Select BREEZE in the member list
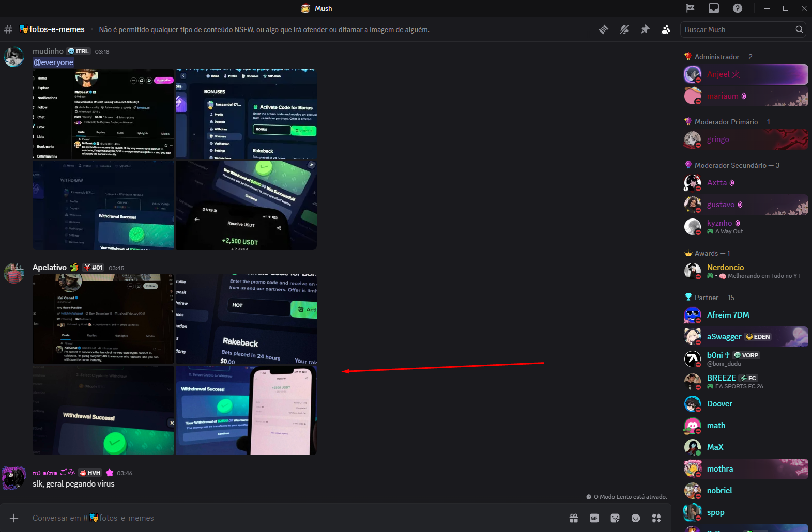The width and height of the screenshot is (812, 532). [746, 381]
